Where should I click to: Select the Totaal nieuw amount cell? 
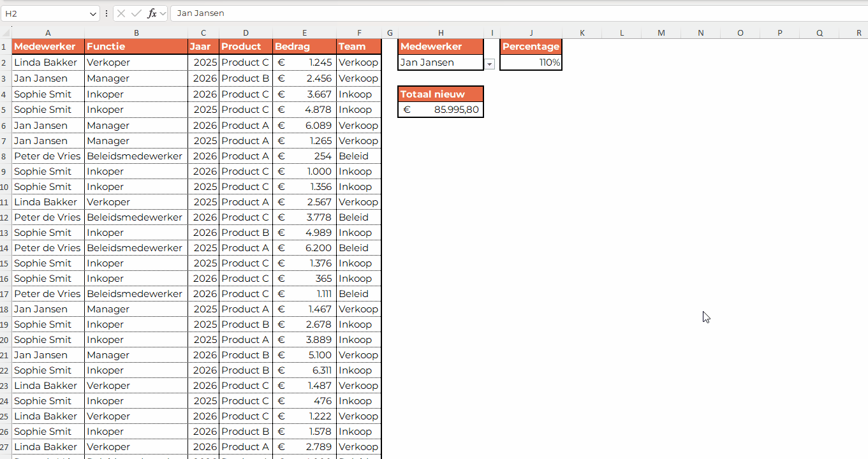click(441, 110)
